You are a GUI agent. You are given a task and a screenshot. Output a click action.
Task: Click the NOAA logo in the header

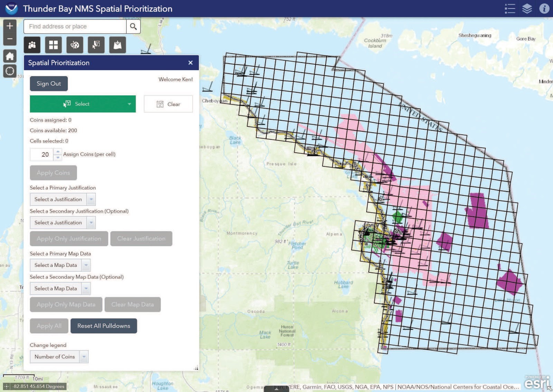pos(11,9)
